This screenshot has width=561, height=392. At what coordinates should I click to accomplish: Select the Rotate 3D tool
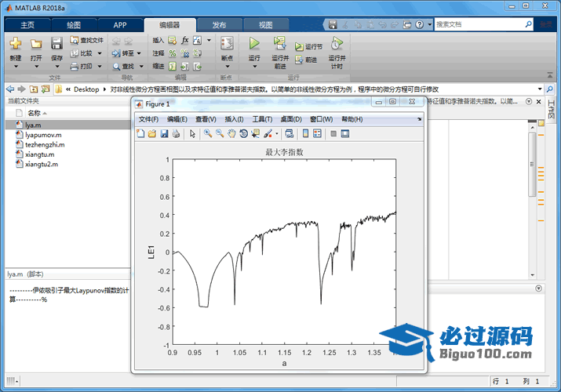[x=244, y=133]
